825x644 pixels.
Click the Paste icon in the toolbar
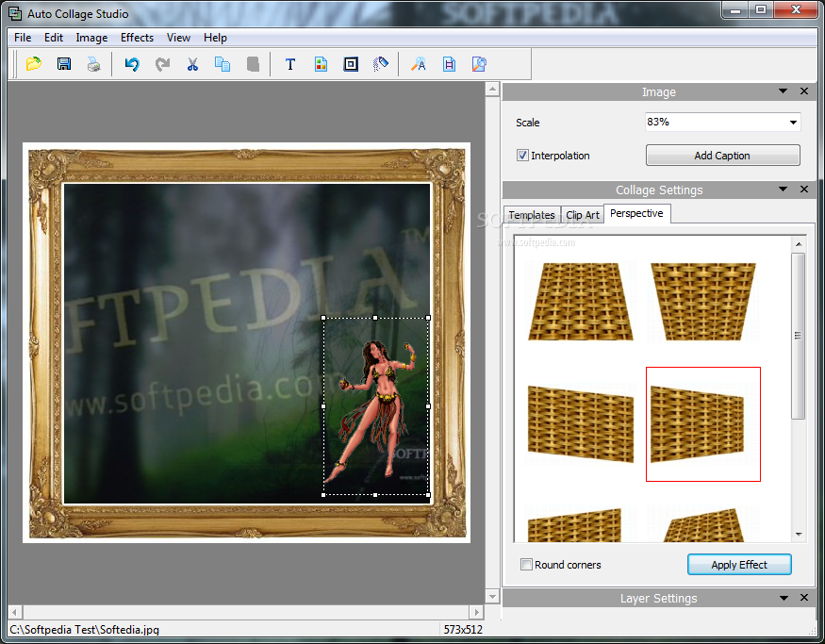(x=253, y=64)
